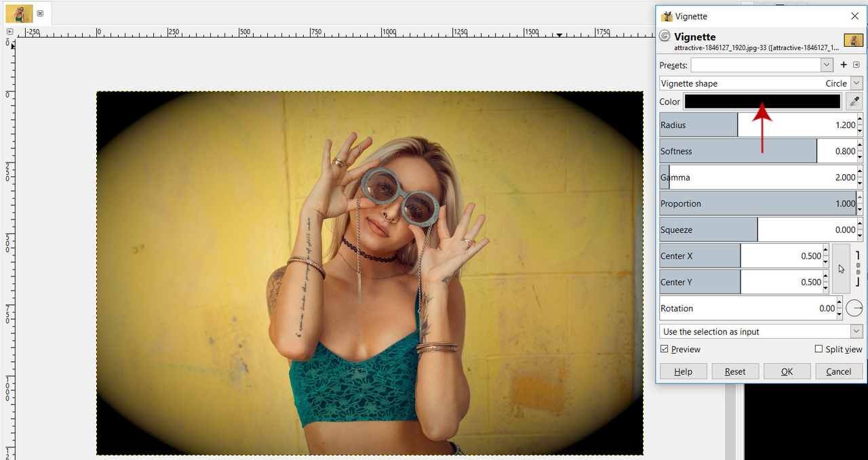The image size is (868, 460).
Task: Enable the Split view checkbox
Action: (x=818, y=350)
